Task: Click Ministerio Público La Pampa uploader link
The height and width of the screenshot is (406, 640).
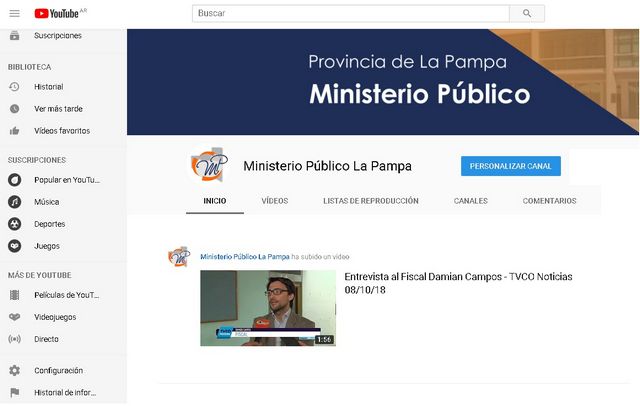Action: (x=245, y=257)
